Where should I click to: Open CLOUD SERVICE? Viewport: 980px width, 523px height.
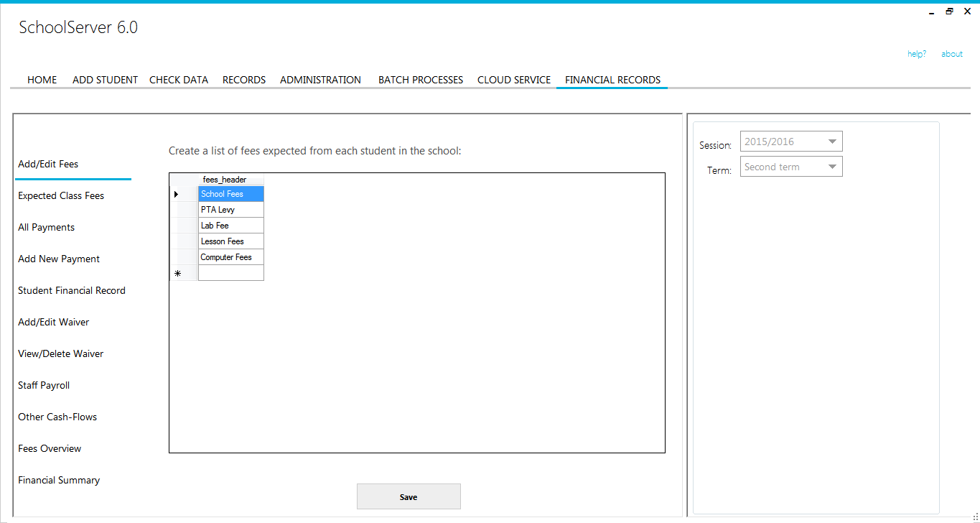[513, 80]
